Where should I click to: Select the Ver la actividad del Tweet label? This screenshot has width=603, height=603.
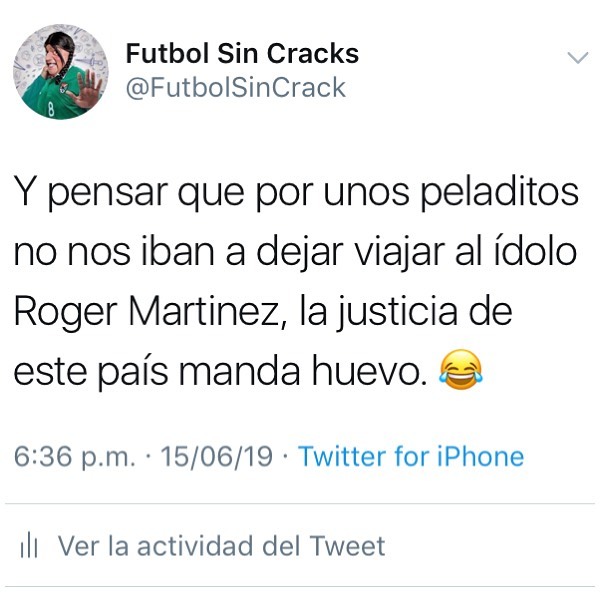coord(221,545)
